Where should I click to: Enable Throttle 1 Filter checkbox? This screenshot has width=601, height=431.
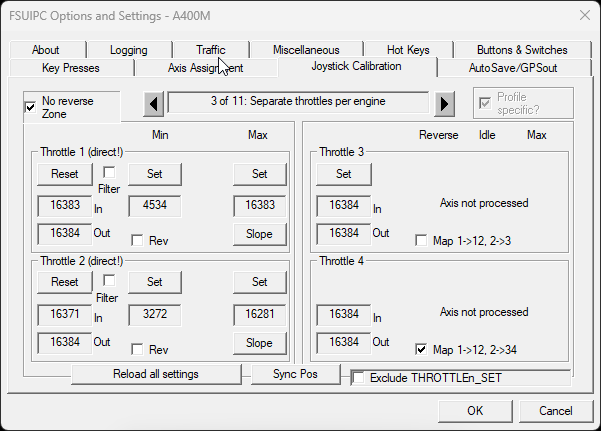pos(109,173)
